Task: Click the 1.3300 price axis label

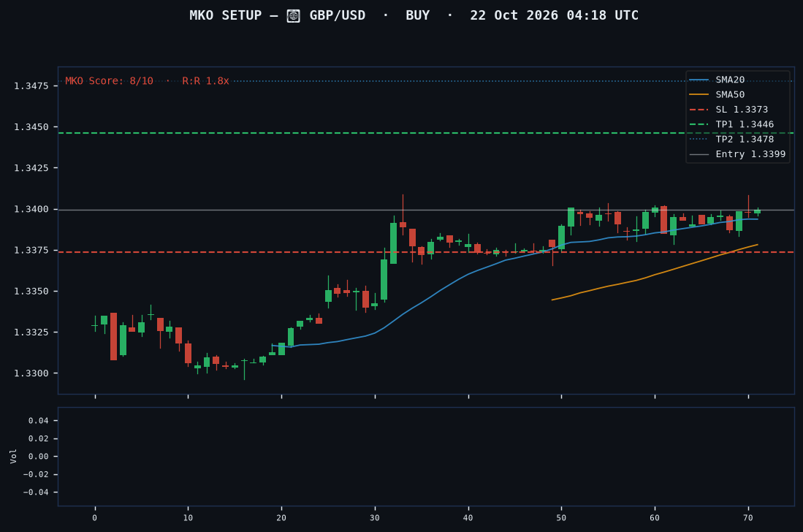Action: pyautogui.click(x=31, y=373)
